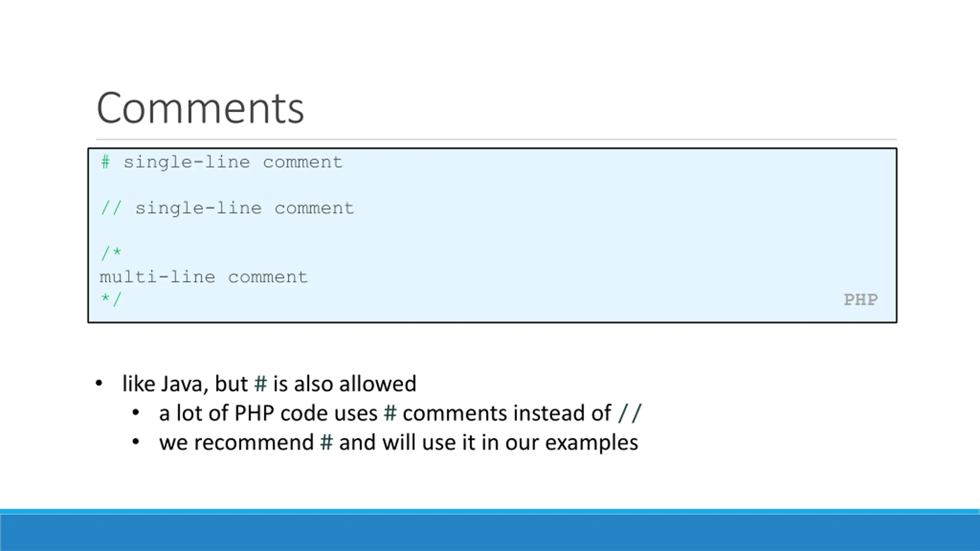
Task: Click the # symbol after 'we recommend'
Action: point(326,443)
